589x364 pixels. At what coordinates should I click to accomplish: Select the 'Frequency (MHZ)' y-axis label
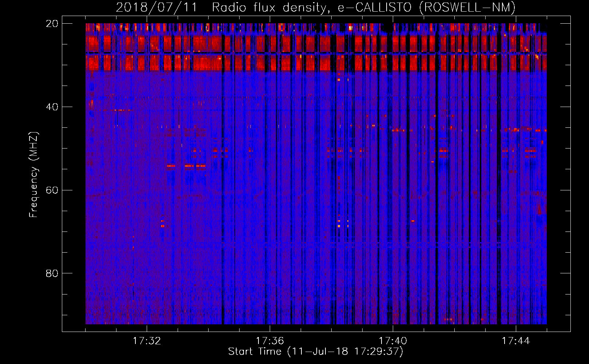click(x=33, y=175)
